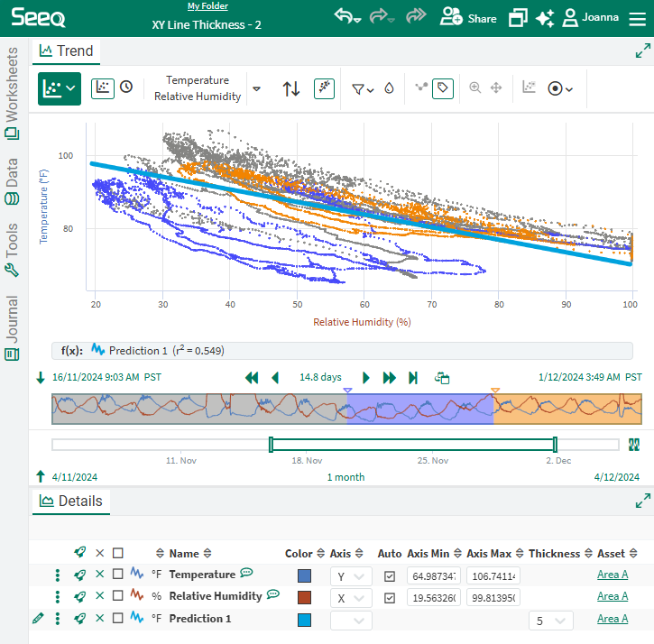
Task: Click the Relative Humidity color swatch
Action: click(x=305, y=597)
